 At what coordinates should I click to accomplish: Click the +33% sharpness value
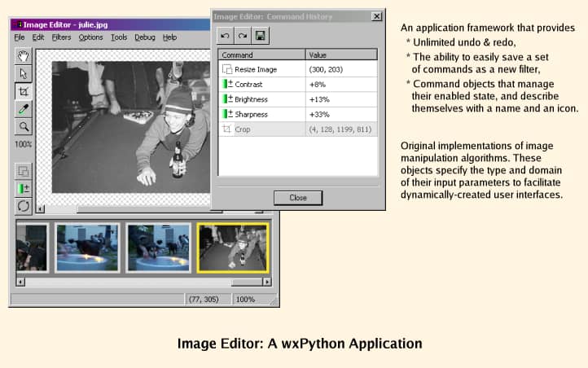[319, 114]
